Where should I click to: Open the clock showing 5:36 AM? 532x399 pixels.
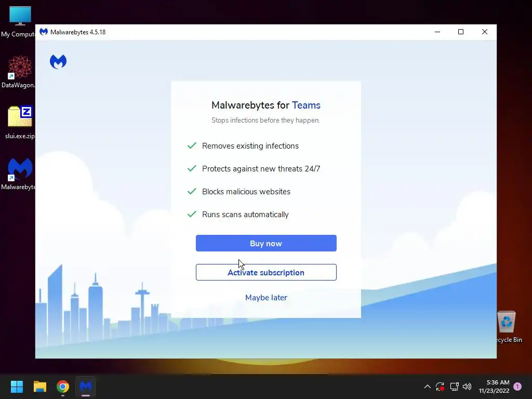click(x=494, y=387)
